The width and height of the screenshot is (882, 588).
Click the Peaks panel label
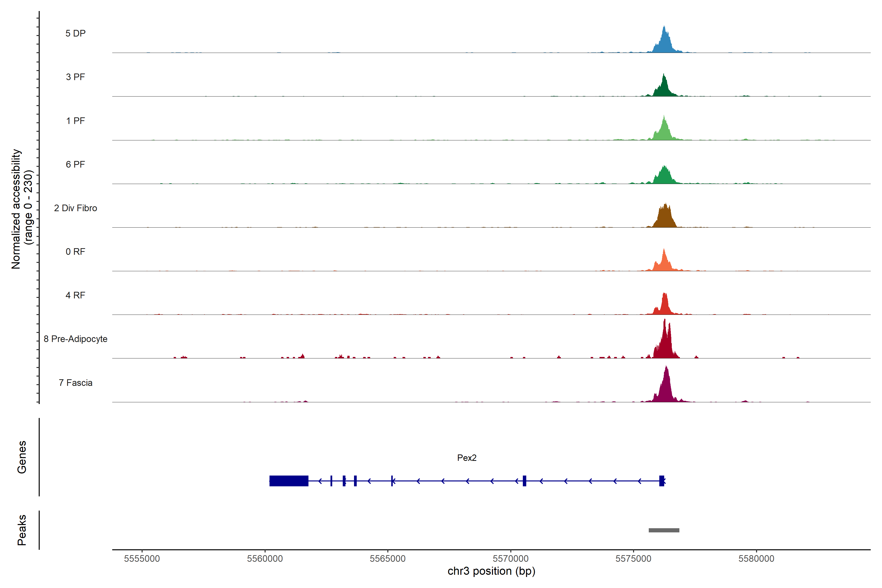(22, 530)
